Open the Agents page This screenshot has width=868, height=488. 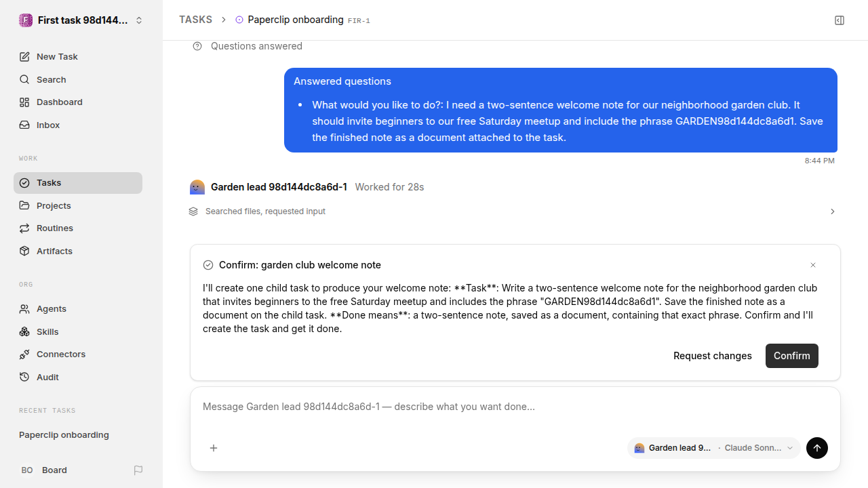tap(78, 309)
